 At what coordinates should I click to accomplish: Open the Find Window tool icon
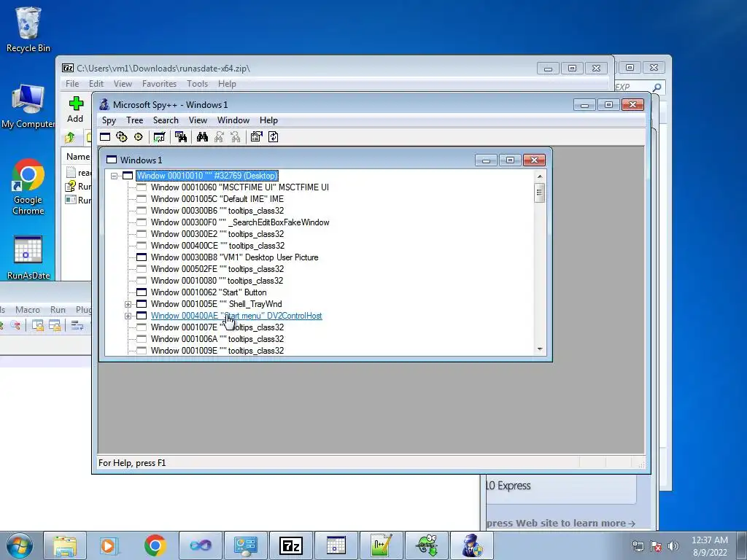coord(181,137)
